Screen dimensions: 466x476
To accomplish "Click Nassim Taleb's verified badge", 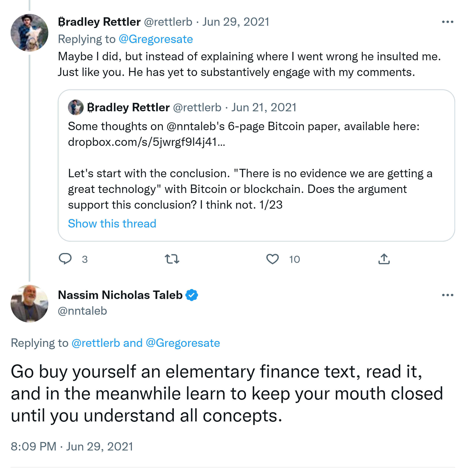I will pos(192,295).
